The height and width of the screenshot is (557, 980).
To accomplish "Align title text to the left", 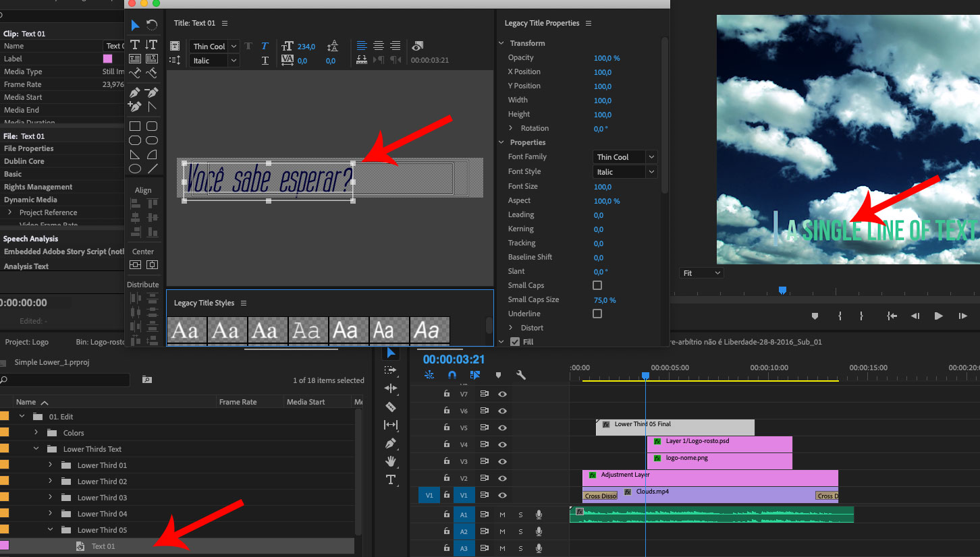I will point(362,46).
